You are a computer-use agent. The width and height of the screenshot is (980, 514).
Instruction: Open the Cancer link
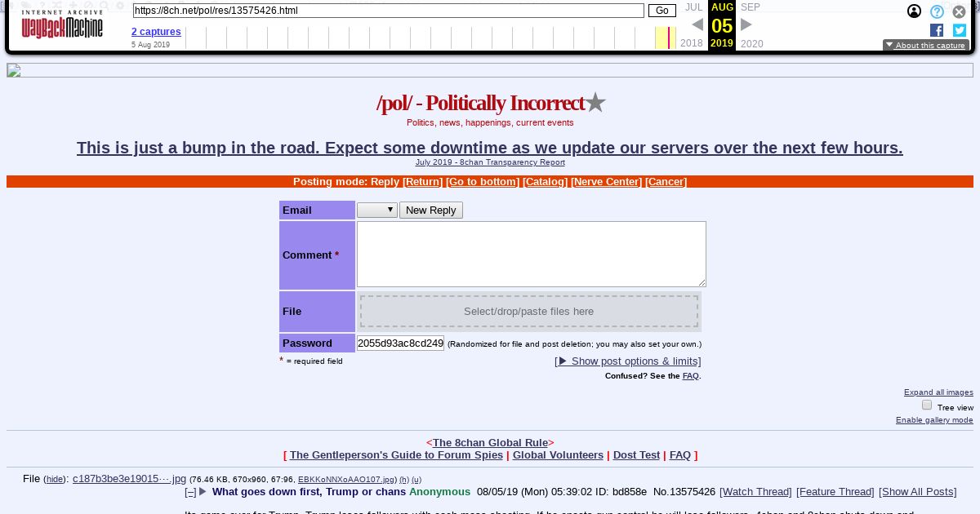point(666,182)
